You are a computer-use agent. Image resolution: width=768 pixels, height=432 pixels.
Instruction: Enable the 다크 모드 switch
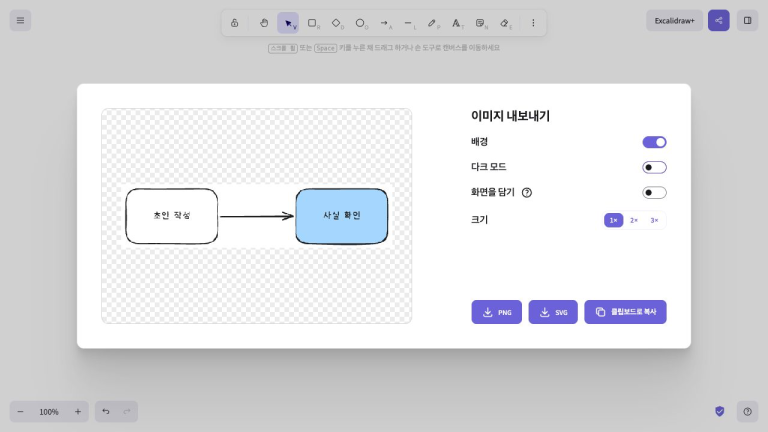(x=654, y=168)
